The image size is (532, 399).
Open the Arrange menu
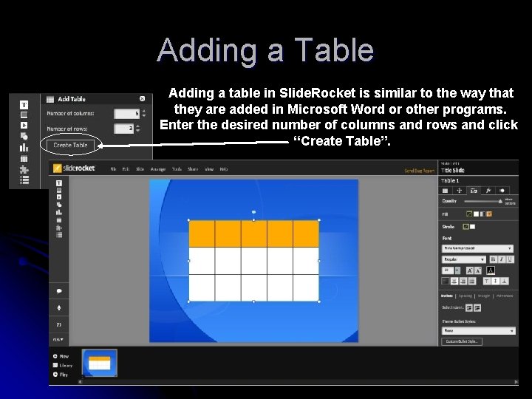pyautogui.click(x=158, y=169)
